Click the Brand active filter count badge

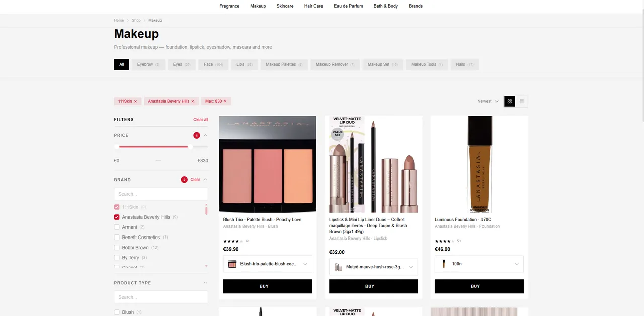(x=184, y=180)
